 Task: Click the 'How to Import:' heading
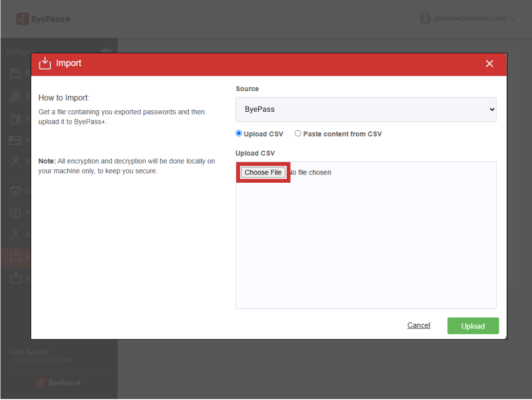[x=64, y=98]
